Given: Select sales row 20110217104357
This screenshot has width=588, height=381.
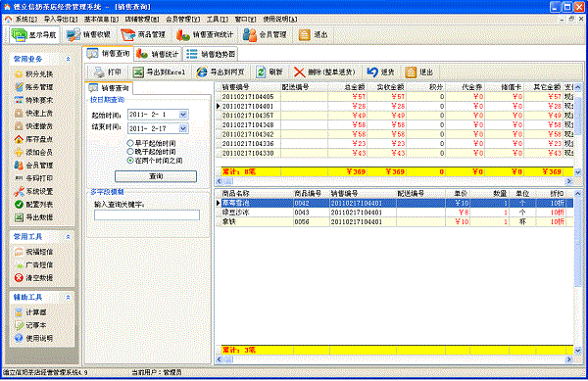Looking at the screenshot, I should pyautogui.click(x=395, y=116).
